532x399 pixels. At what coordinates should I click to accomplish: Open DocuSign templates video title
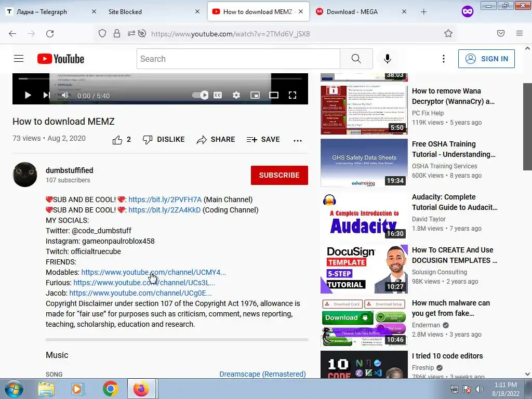454,255
